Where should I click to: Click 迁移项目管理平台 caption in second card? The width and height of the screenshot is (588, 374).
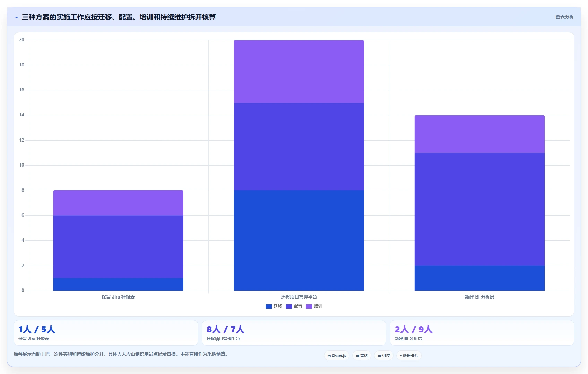pyautogui.click(x=223, y=339)
